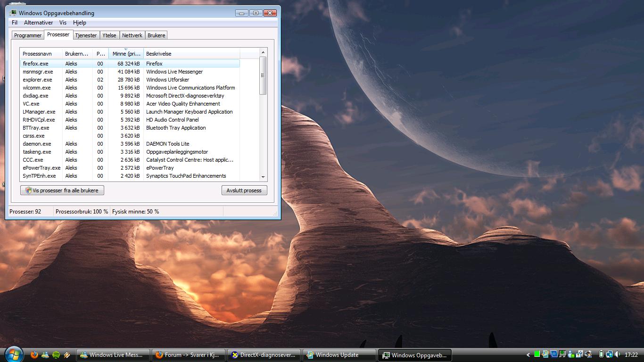Launch Windows Live Messenger quick launch icon
644x362 pixels.
(45, 355)
